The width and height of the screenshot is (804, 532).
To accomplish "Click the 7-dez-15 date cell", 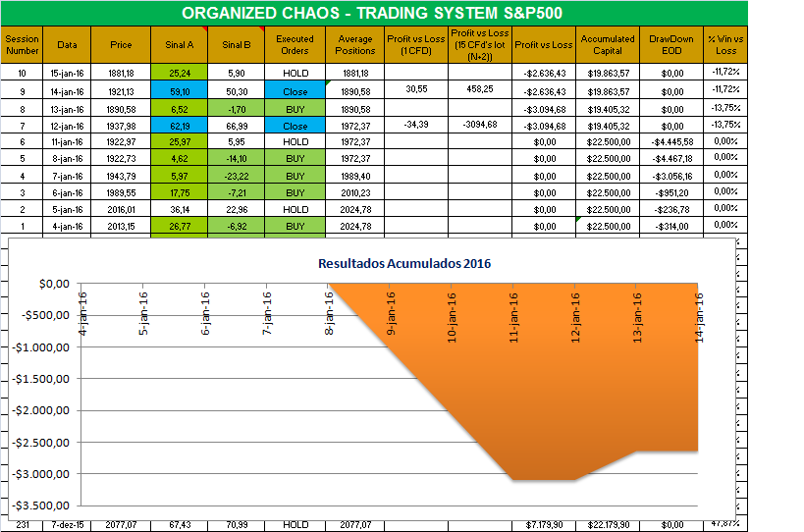I will click(x=67, y=525).
